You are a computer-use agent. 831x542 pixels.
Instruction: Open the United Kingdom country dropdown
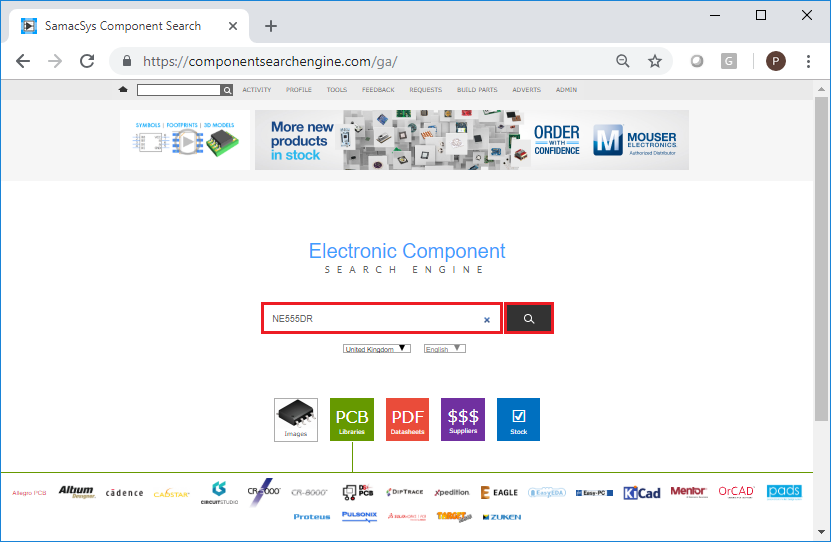coord(376,349)
